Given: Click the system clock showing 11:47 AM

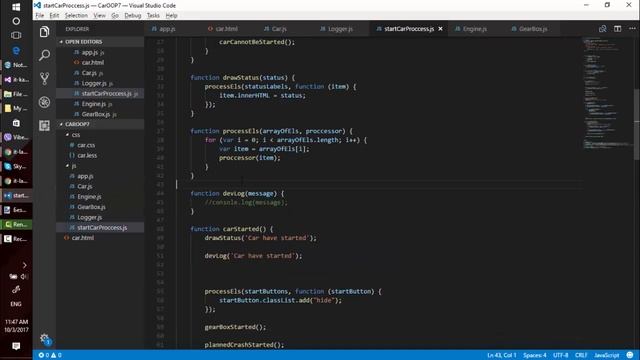Looking at the screenshot, I should pos(16,325).
